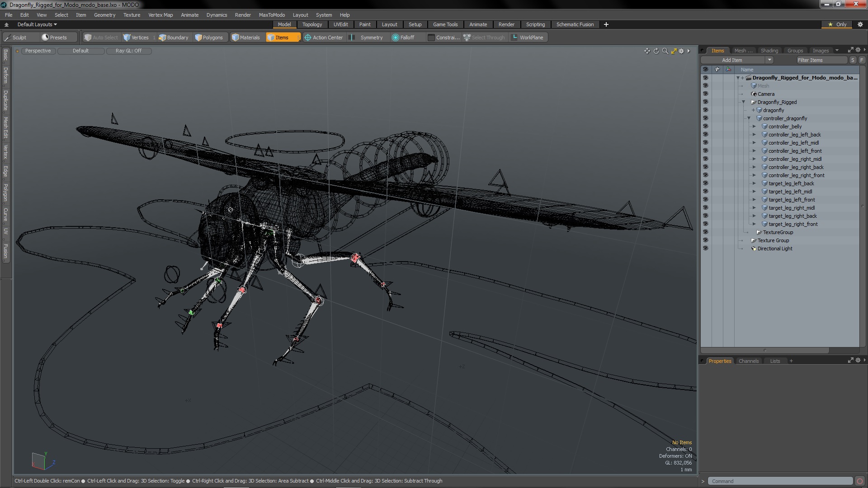Toggle the Only star option
The image size is (868, 488).
coord(837,24)
